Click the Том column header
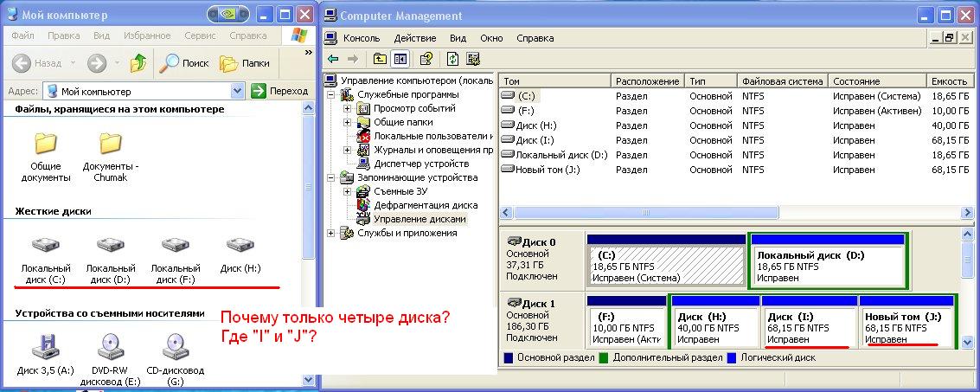The image size is (980, 392). pyautogui.click(x=554, y=81)
